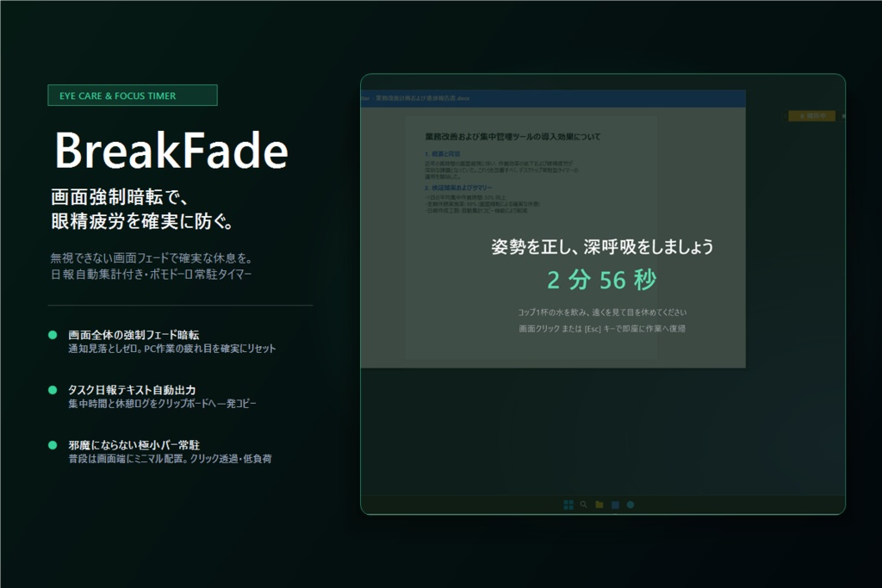Click '普段は画面端にミニマル配置' description line
This screenshot has width=882, height=588.
[x=170, y=459]
